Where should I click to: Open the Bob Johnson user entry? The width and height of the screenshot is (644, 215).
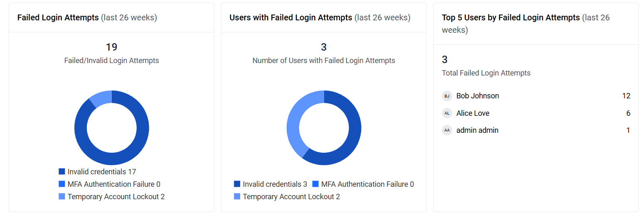click(x=477, y=96)
